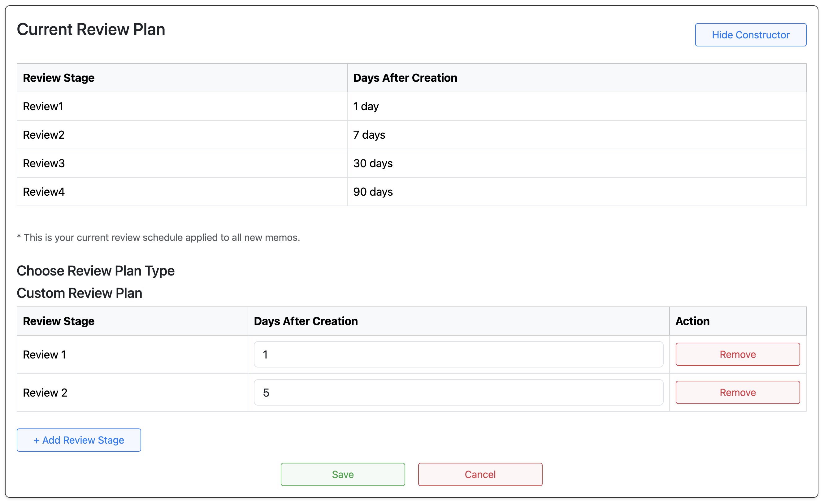Click the Hide Constructor button

point(750,35)
